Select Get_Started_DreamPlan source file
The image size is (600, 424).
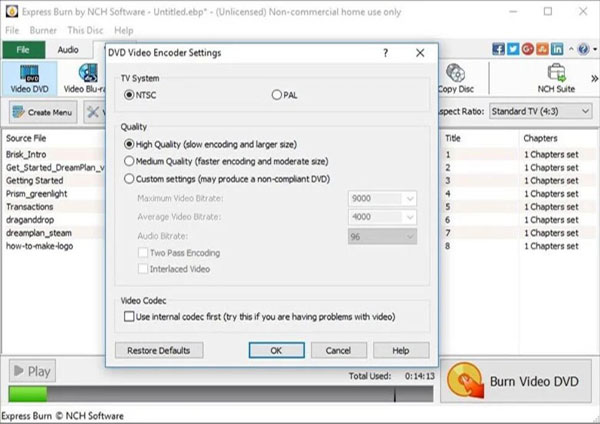(55, 167)
